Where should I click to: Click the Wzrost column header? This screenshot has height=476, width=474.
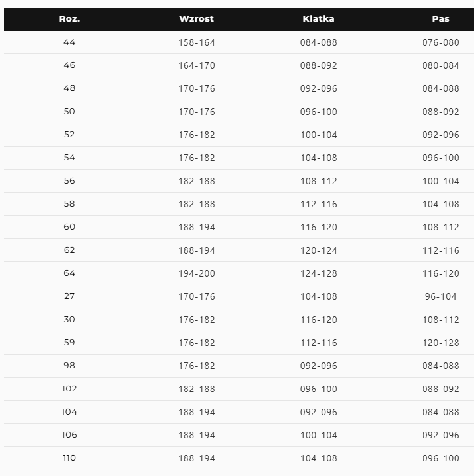coord(197,19)
